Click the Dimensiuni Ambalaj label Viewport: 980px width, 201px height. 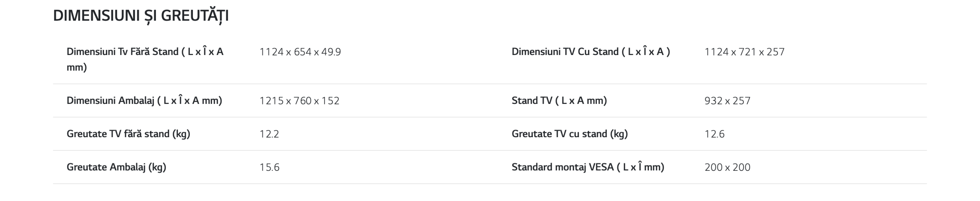coord(144,100)
